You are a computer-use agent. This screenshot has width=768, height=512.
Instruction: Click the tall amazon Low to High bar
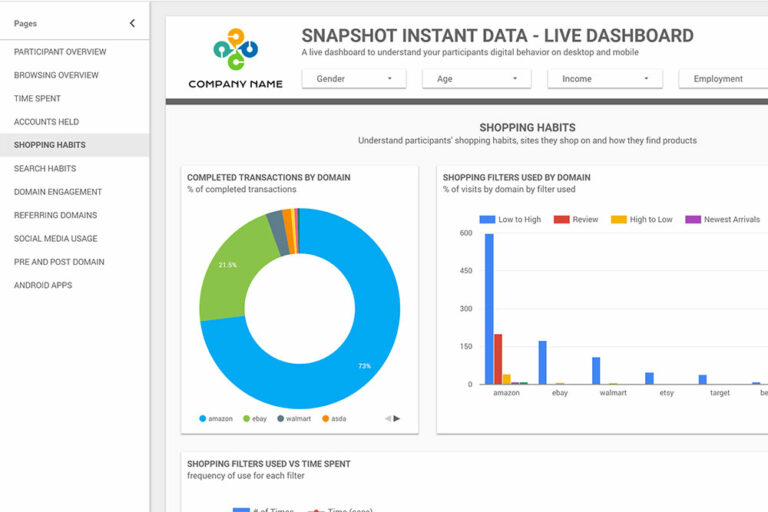[x=489, y=308]
